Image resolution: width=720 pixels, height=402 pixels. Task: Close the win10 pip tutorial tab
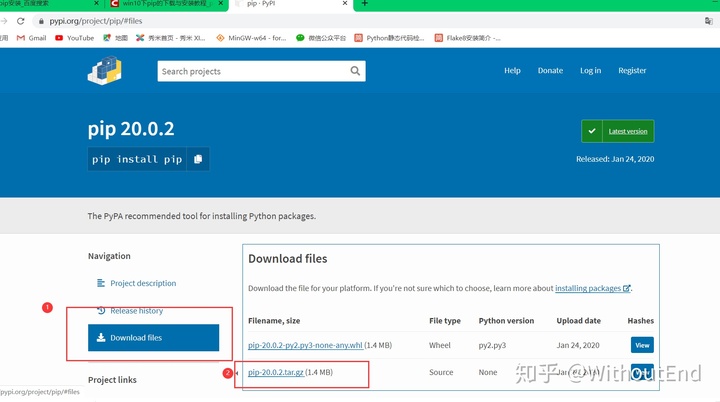click(x=221, y=3)
